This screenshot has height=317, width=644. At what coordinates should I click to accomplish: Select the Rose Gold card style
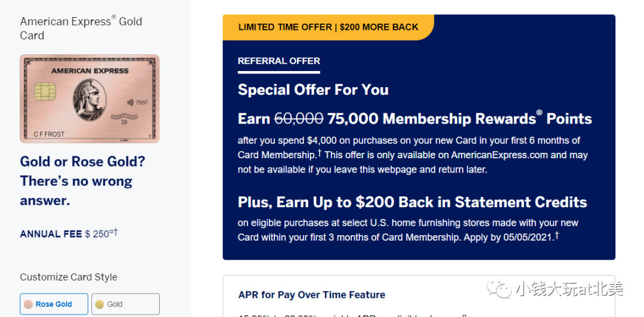[x=54, y=304]
